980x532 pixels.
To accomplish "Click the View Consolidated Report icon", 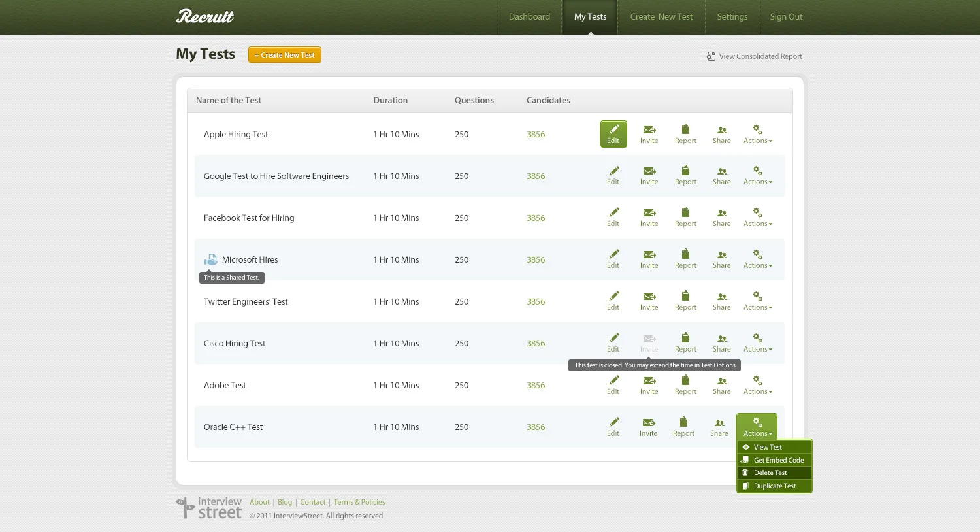I will (711, 56).
